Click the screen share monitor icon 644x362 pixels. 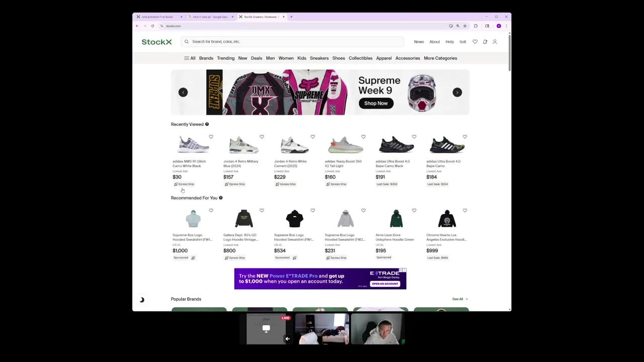click(x=266, y=328)
